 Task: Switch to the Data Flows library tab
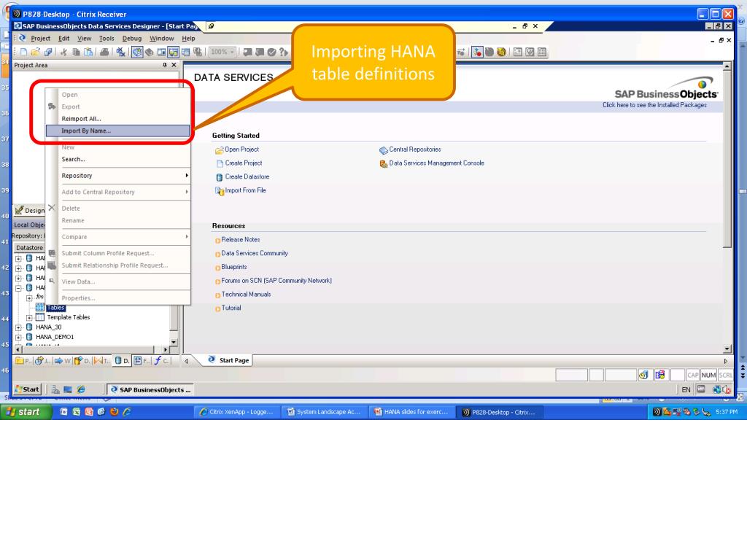pos(82,361)
